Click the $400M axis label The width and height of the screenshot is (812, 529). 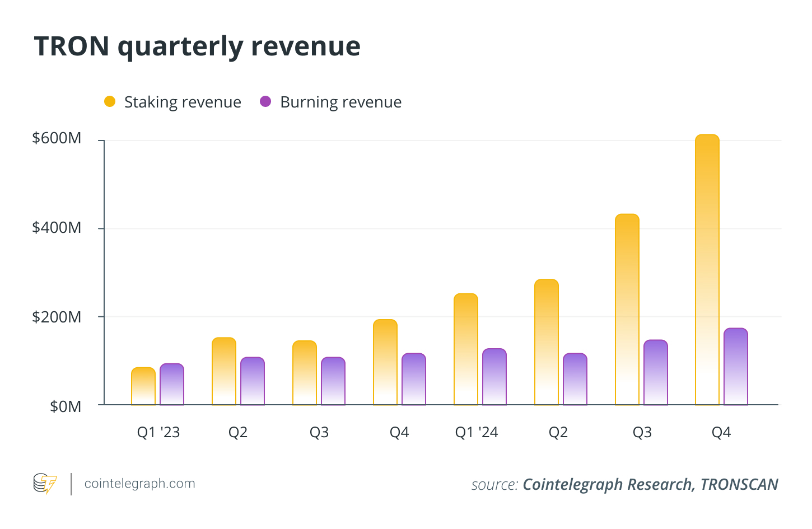point(57,228)
